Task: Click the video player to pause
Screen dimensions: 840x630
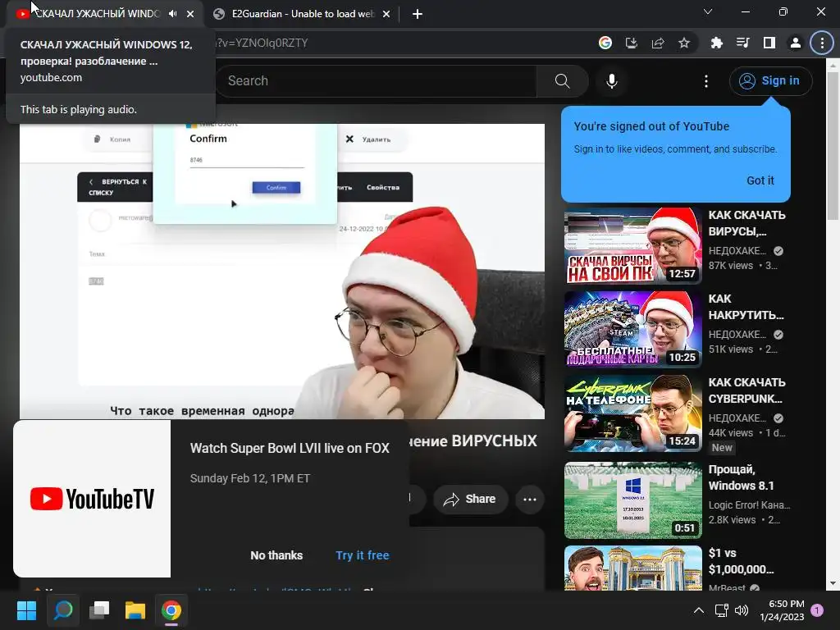Action: pos(282,271)
